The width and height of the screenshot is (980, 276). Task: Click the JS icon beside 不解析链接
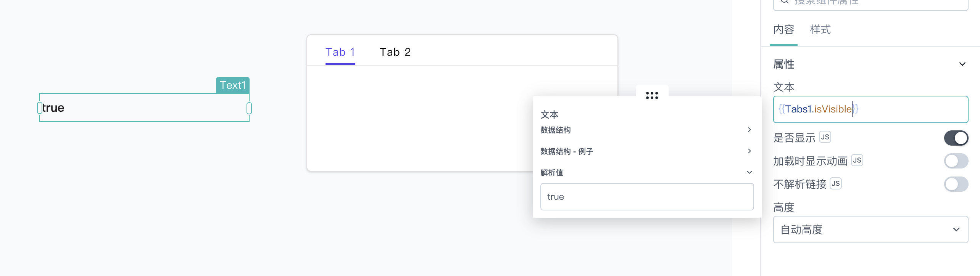(836, 184)
